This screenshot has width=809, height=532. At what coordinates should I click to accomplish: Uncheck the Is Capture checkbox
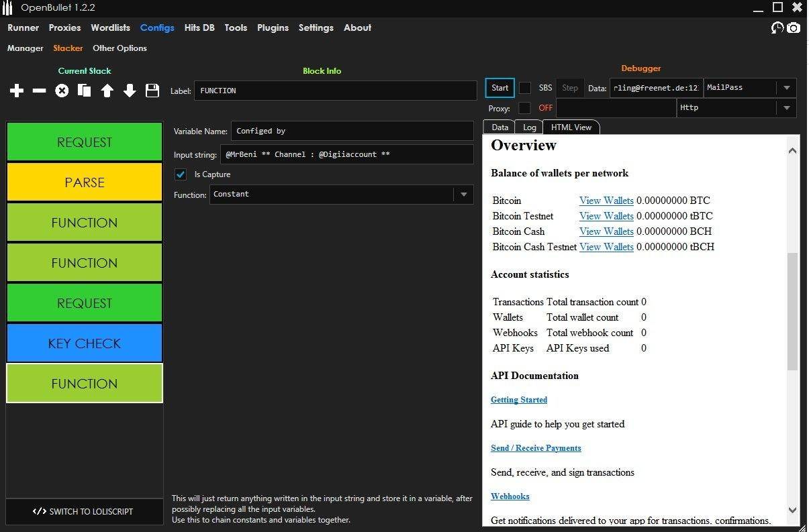coord(181,174)
